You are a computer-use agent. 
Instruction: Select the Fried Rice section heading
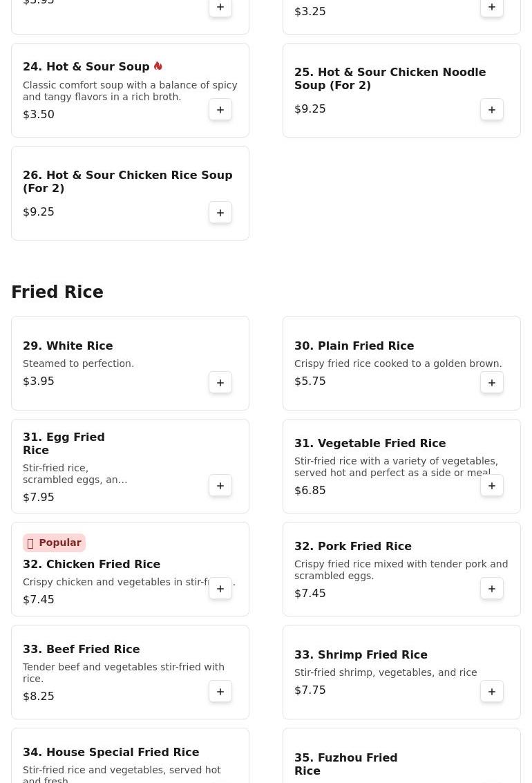point(57,292)
